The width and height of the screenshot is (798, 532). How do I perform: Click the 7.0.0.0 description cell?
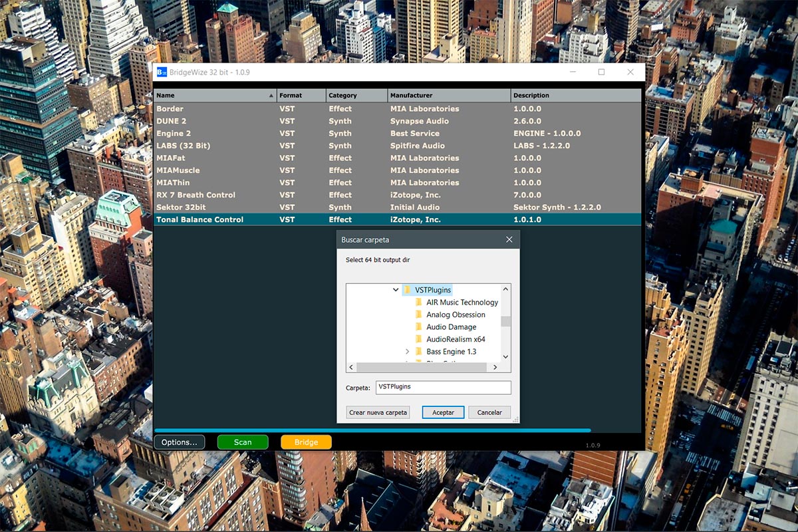(x=527, y=195)
